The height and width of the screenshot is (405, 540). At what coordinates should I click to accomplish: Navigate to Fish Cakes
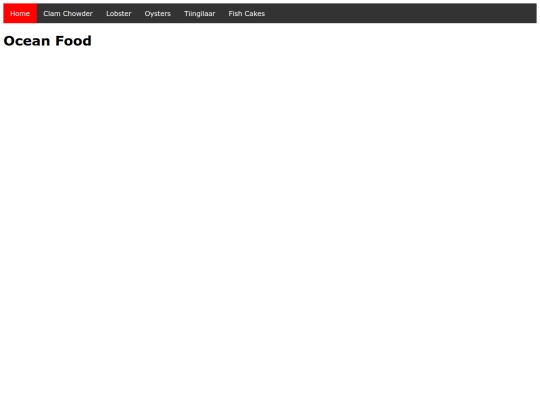pyautogui.click(x=247, y=13)
